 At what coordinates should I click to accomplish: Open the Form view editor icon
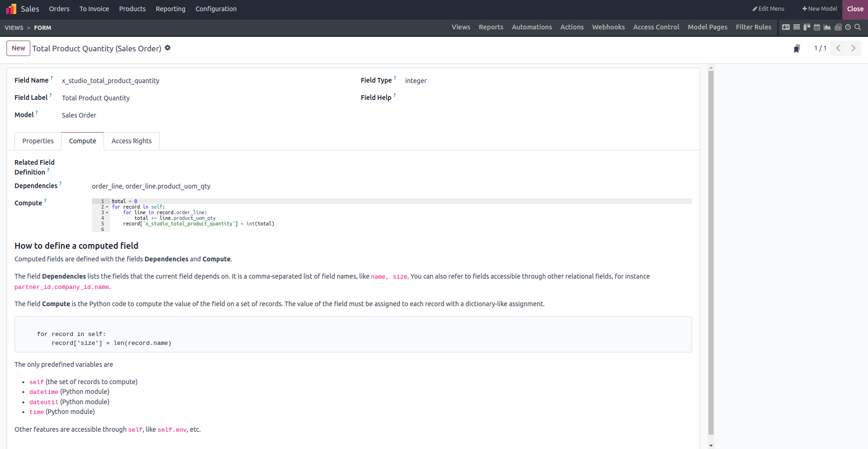(x=786, y=27)
